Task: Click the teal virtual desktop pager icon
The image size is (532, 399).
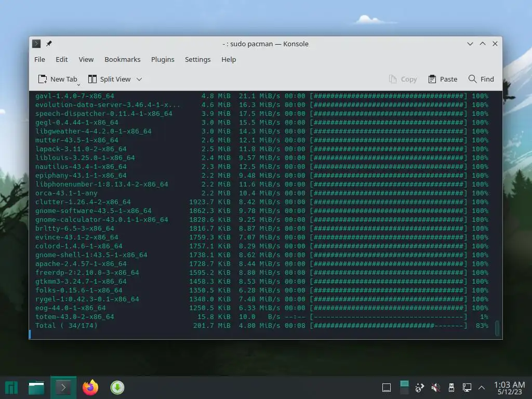Action: [x=404, y=388]
